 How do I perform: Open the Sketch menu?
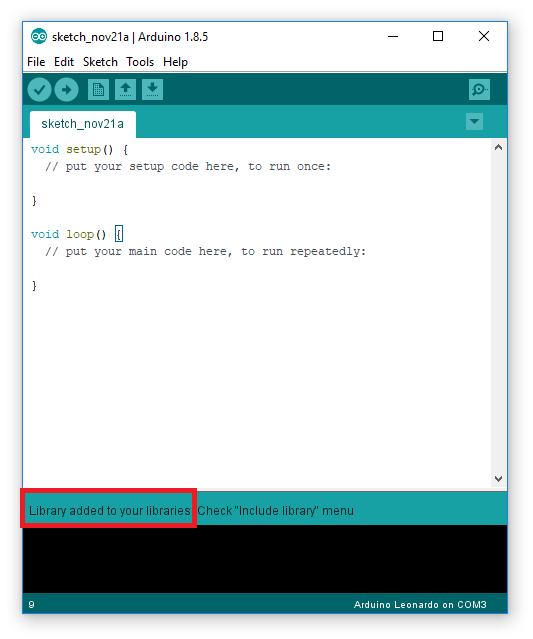tap(100, 62)
